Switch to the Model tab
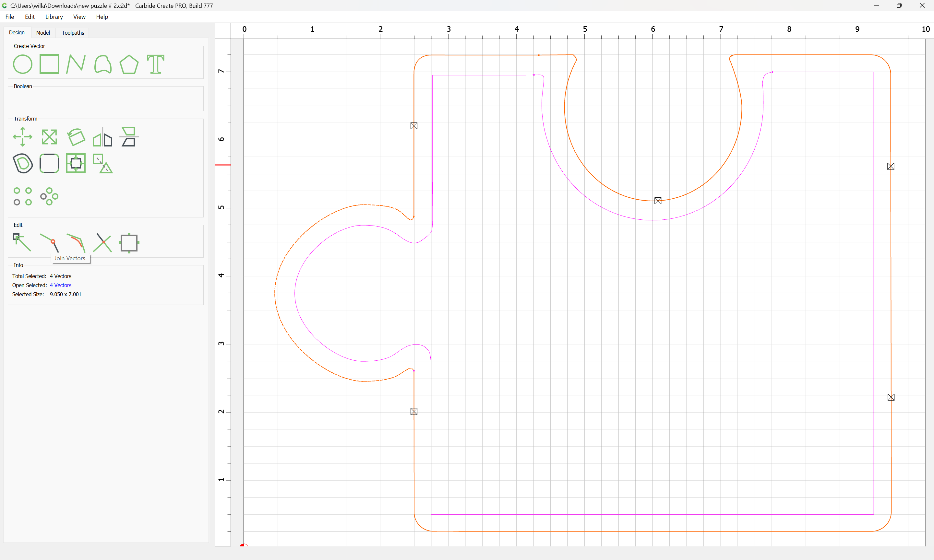Viewport: 934px width, 560px height. click(43, 33)
